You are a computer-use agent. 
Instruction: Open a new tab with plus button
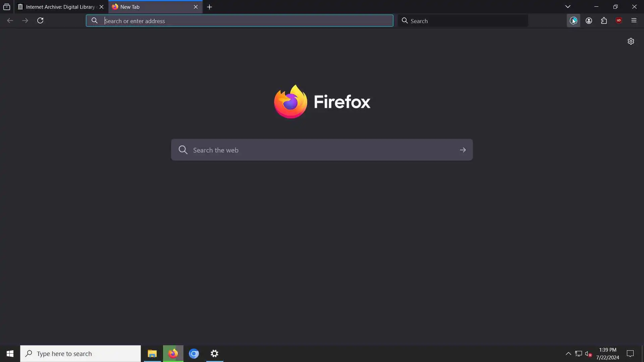pyautogui.click(x=210, y=7)
